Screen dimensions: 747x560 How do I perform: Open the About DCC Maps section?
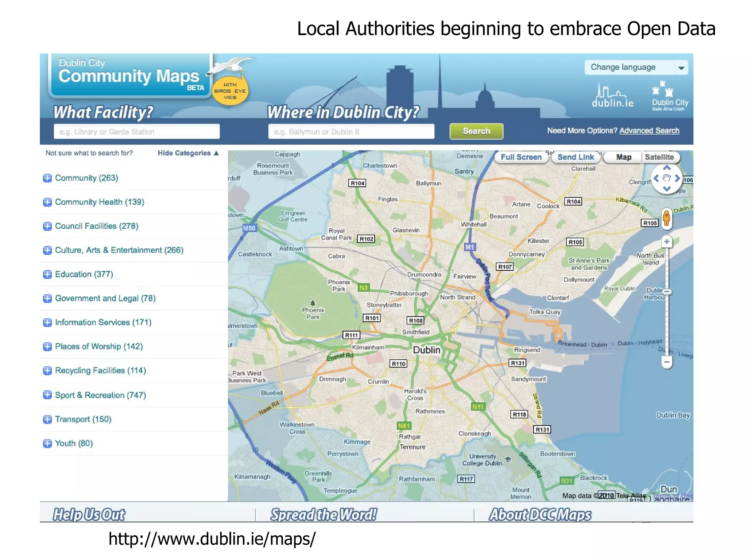[x=539, y=514]
